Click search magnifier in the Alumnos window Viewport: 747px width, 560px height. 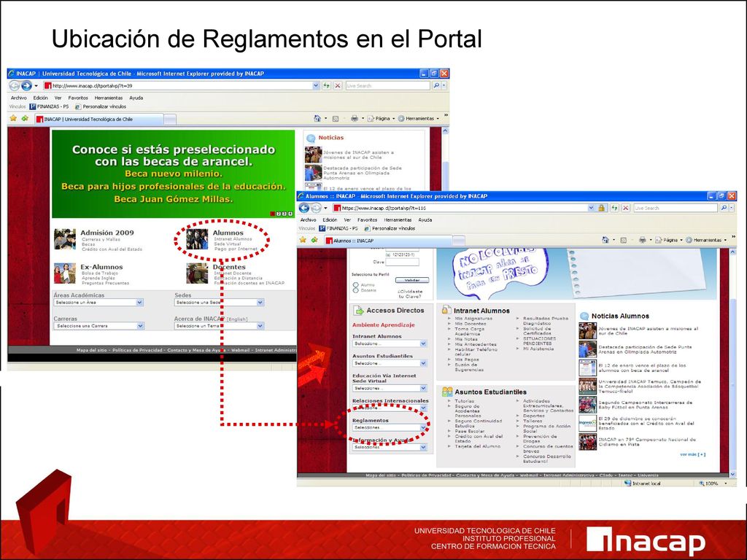coord(723,208)
